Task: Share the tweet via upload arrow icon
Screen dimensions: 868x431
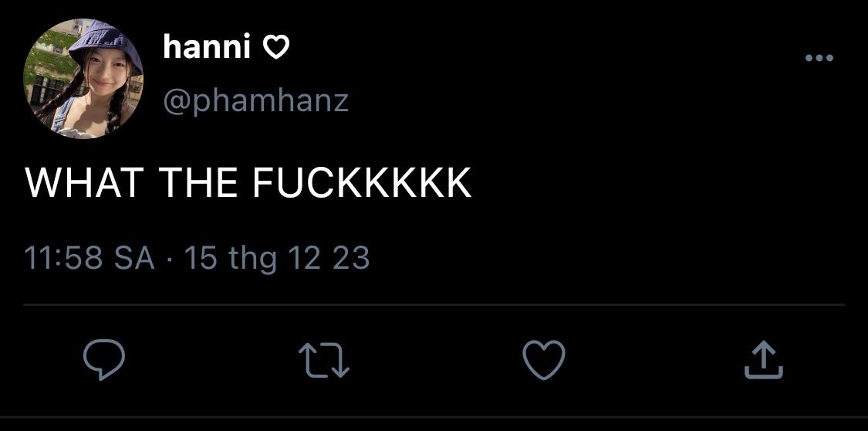Action: tap(763, 360)
